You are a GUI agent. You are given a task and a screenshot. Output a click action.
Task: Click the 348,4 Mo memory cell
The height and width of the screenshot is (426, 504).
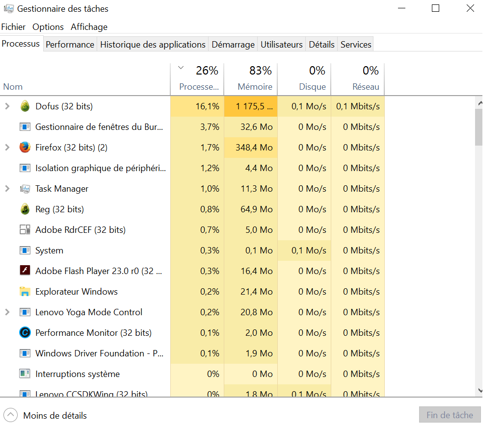coord(251,148)
